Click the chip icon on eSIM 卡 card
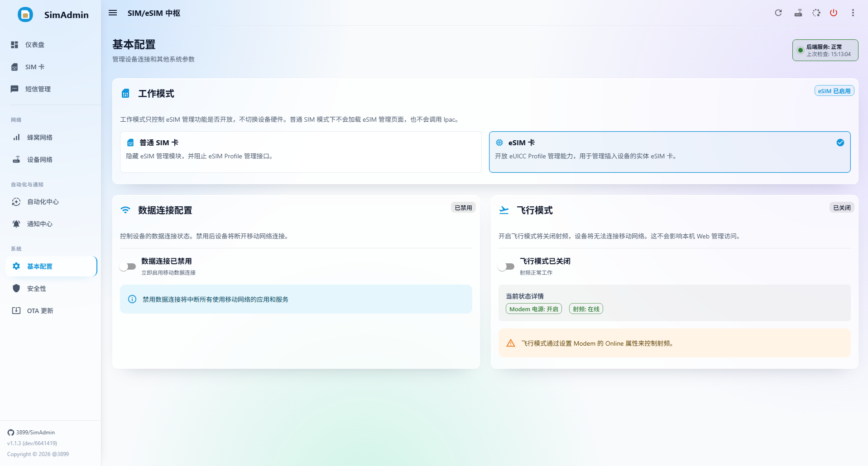The image size is (868, 466). (499, 143)
